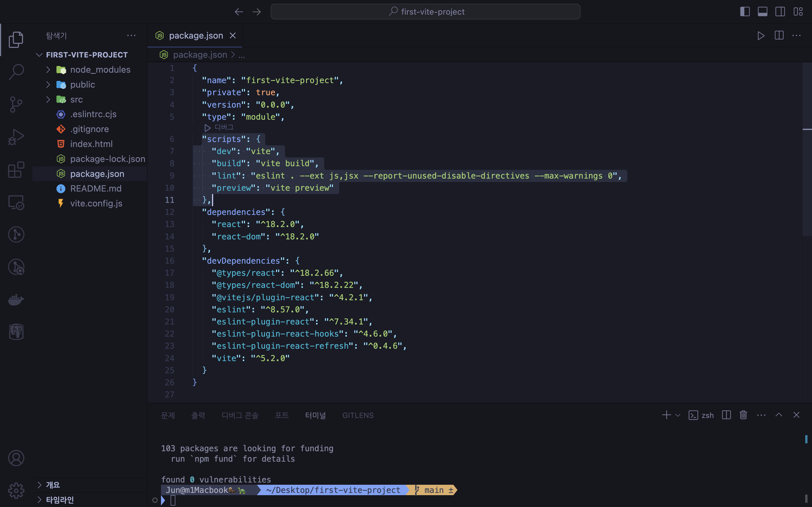Toggle the bottom panel visibility
The height and width of the screenshot is (507, 812).
pyautogui.click(x=762, y=12)
